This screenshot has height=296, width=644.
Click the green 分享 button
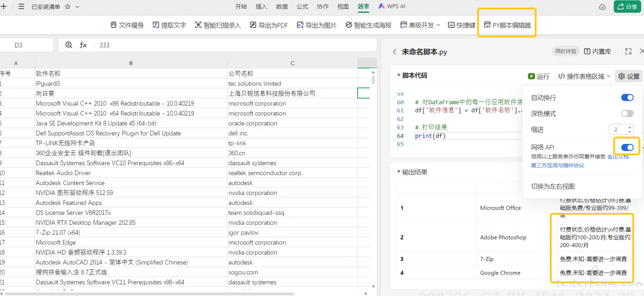pyautogui.click(x=627, y=7)
